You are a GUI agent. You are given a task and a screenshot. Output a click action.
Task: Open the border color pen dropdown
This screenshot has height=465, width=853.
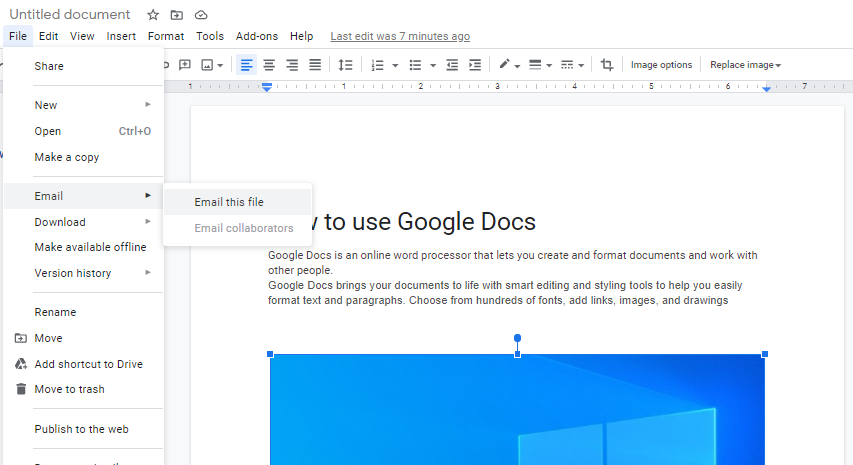pyautogui.click(x=509, y=65)
